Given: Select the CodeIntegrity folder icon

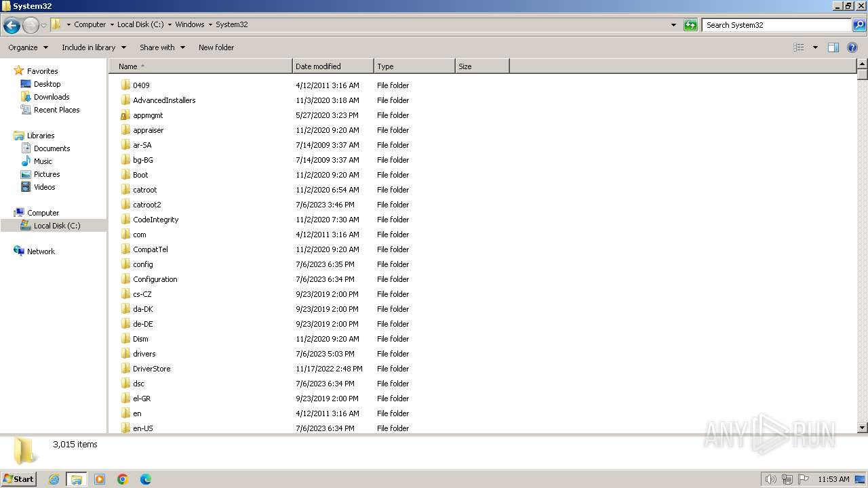Looking at the screenshot, I should click(125, 220).
